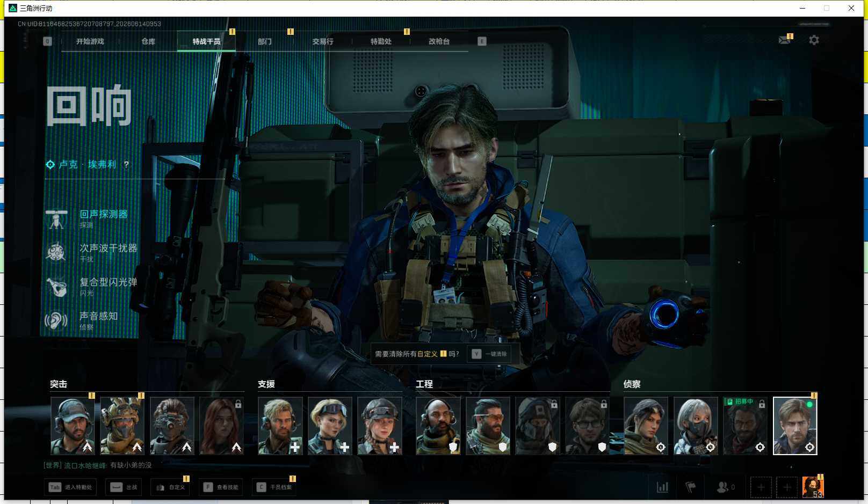Open the friends list icon showing 0

[726, 487]
